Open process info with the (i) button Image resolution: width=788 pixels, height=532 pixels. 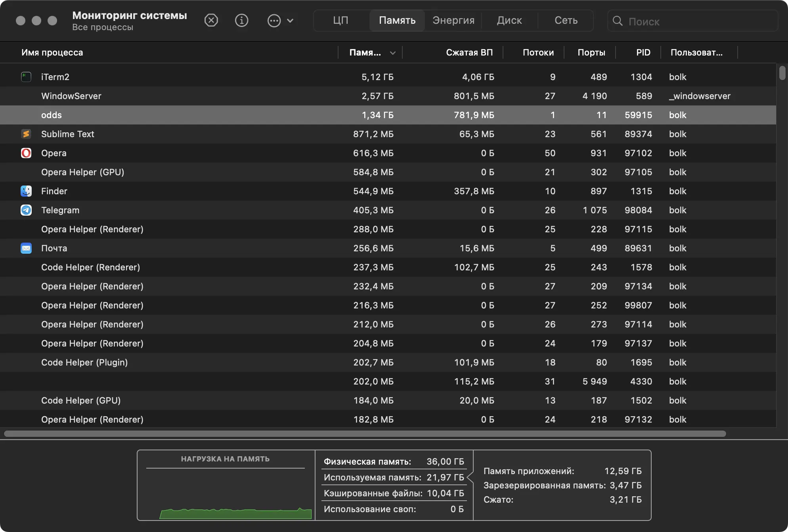click(241, 20)
